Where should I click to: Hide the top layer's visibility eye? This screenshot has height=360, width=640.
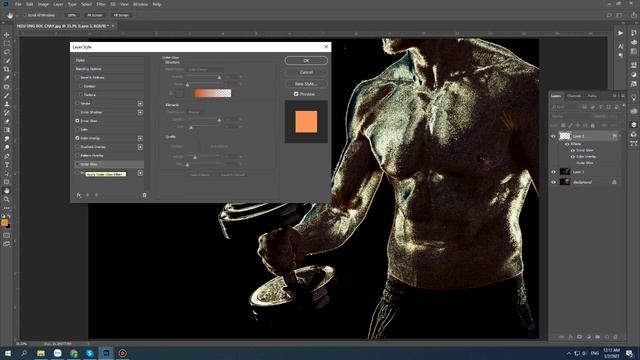tap(553, 136)
